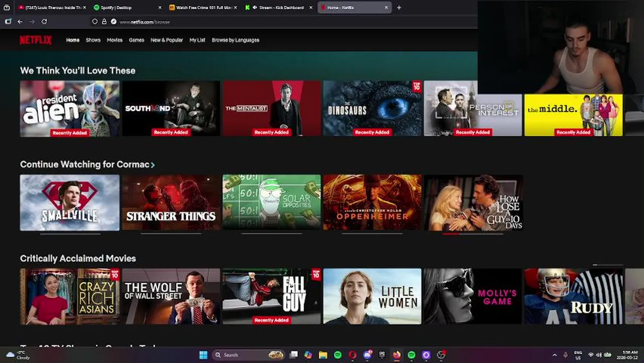The width and height of the screenshot is (644, 363).
Task: Open Rudy movie card
Action: coord(573,296)
